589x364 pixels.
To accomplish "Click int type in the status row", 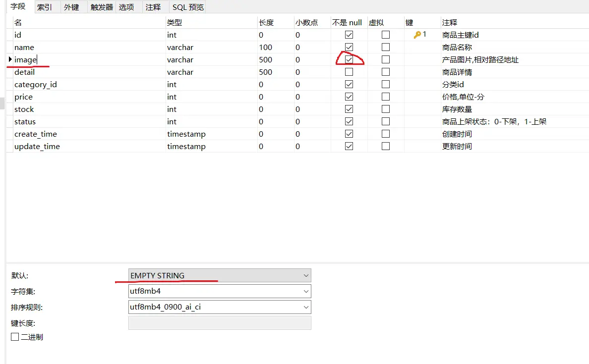I will [172, 122].
